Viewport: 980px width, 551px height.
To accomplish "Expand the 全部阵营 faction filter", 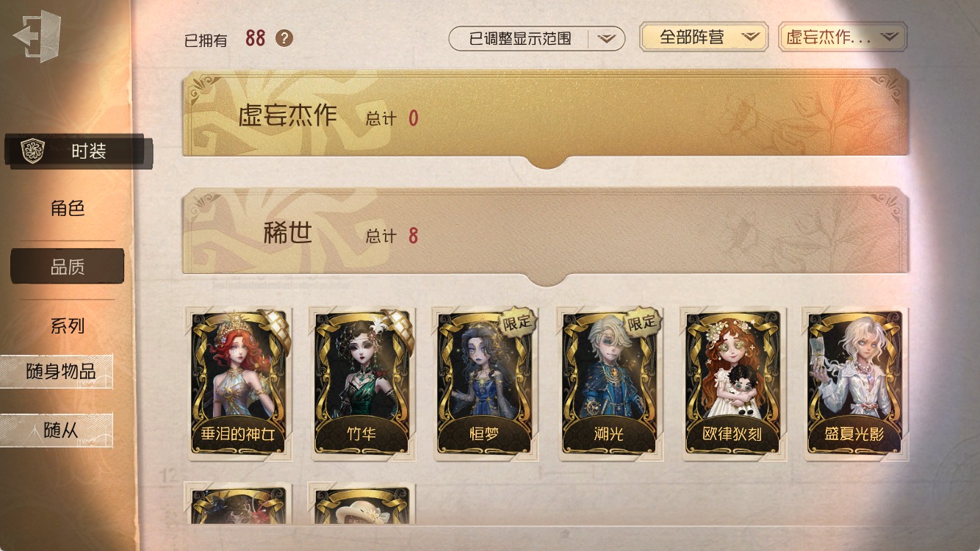I will pyautogui.click(x=703, y=37).
